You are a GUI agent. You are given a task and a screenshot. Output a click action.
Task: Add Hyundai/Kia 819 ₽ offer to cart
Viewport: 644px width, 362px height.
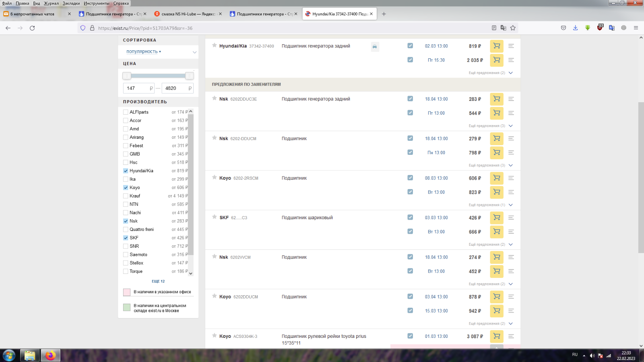tap(497, 46)
